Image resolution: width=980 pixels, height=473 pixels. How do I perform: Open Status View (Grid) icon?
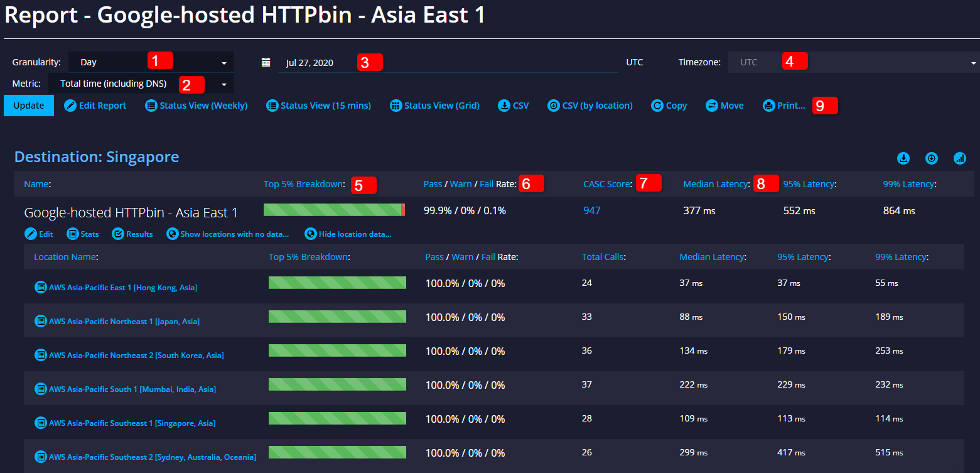pos(396,106)
